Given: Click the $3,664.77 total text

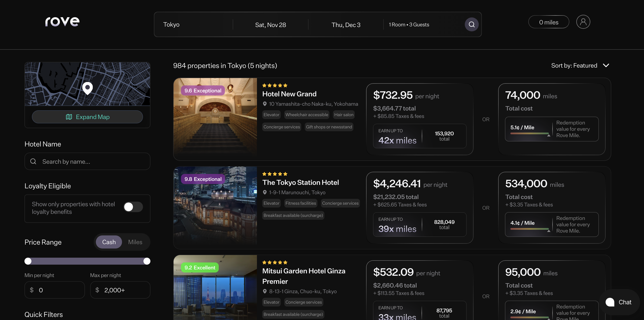Looking at the screenshot, I should [394, 109].
